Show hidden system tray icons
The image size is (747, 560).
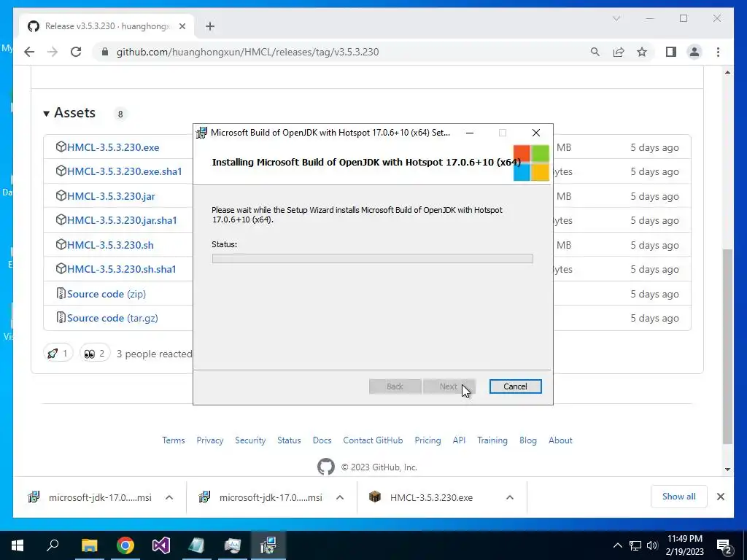(617, 545)
